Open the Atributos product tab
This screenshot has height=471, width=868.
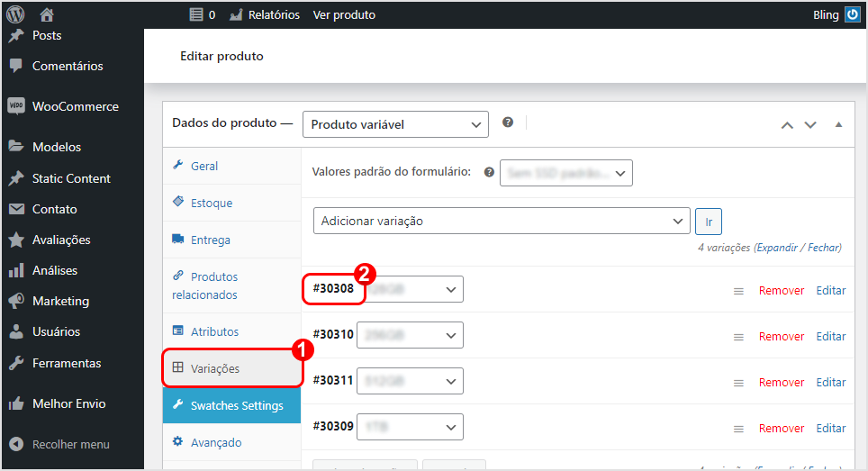(x=232, y=331)
